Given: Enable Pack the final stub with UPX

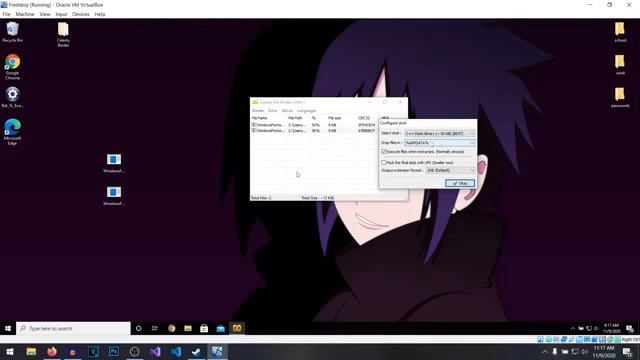Looking at the screenshot, I should pos(384,162).
